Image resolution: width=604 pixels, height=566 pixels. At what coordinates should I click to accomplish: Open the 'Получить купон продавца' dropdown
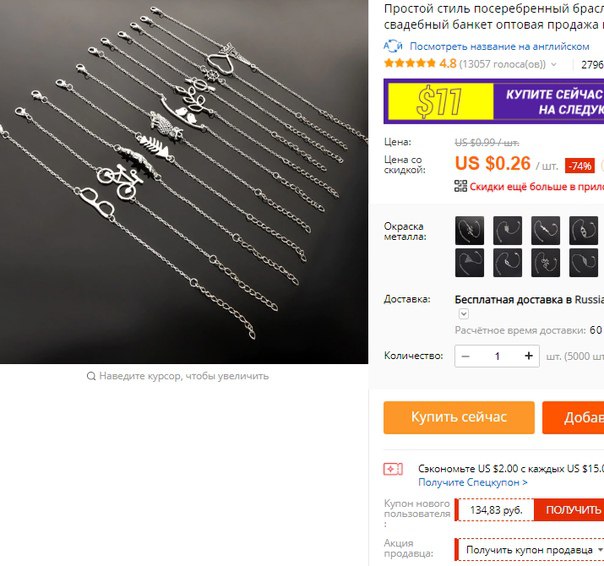tap(531, 550)
